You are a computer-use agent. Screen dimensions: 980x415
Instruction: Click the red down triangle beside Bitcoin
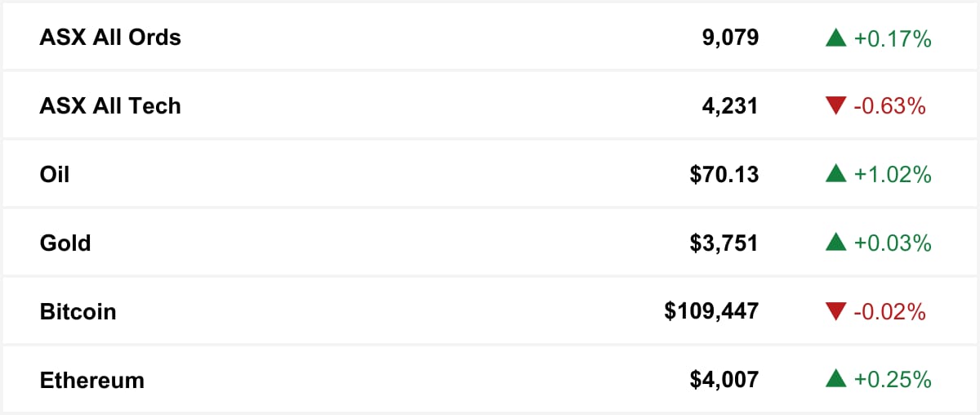click(x=835, y=312)
